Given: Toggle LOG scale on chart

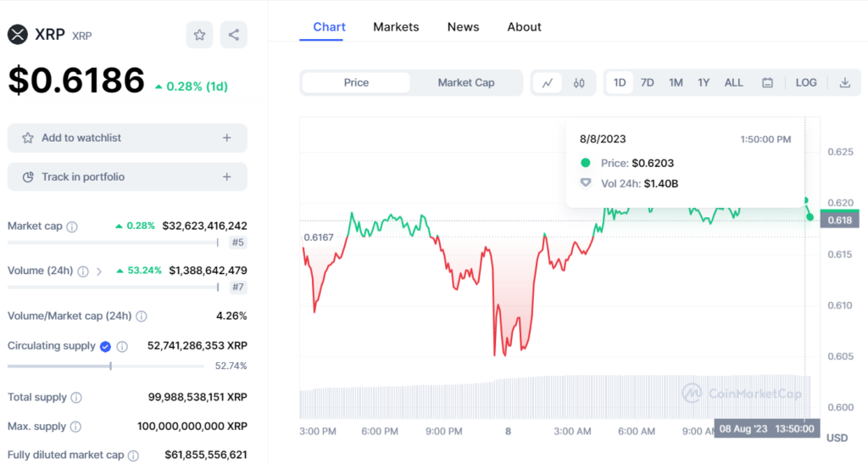Looking at the screenshot, I should [x=806, y=83].
